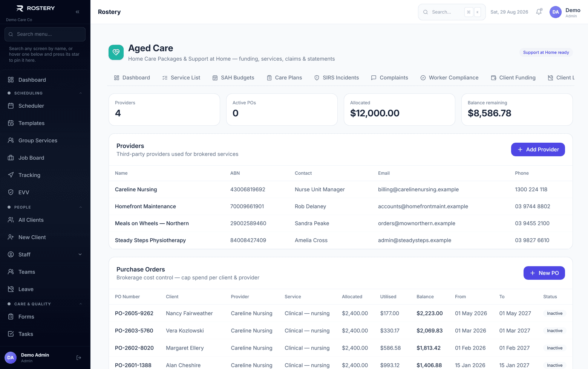588x369 pixels.
Task: Click the New PO button
Action: click(544, 273)
